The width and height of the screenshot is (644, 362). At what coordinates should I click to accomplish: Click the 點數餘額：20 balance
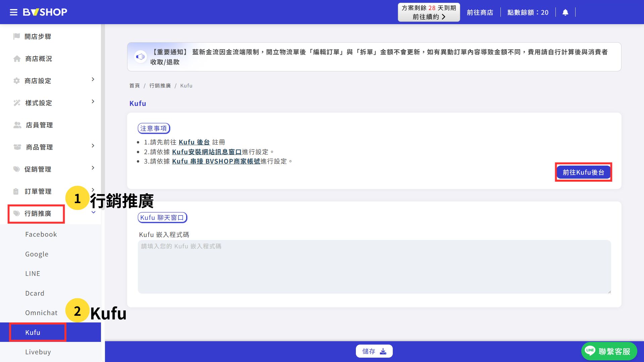point(528,12)
